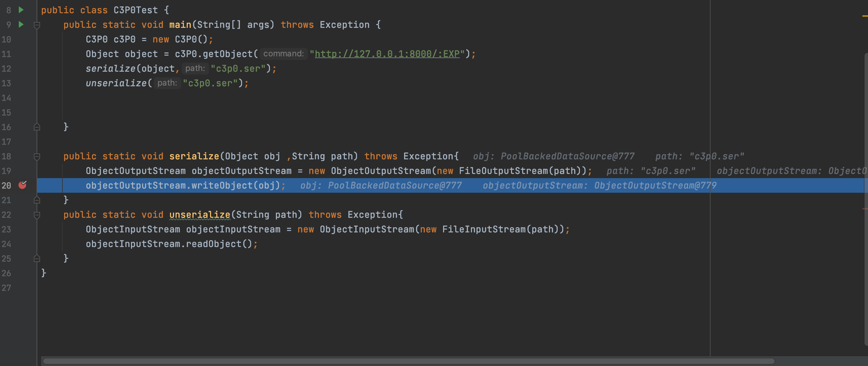Image resolution: width=868 pixels, height=366 pixels.
Task: Click inline debug value PoolBackedDataSource@777 on line 18
Action: (x=568, y=156)
